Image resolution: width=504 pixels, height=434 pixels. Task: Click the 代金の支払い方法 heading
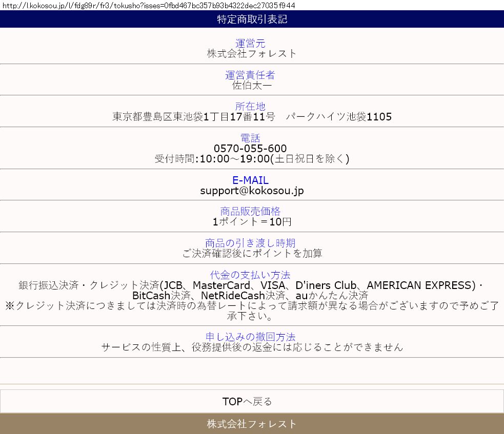pos(250,275)
